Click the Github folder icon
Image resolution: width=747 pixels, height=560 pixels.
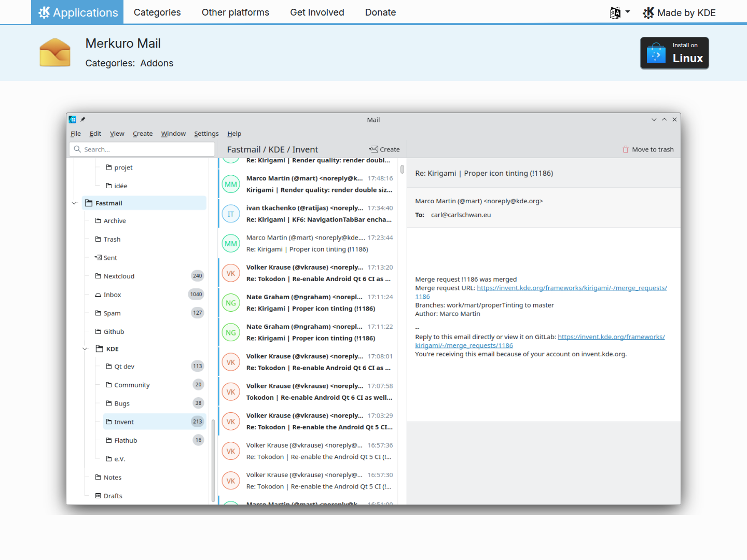click(98, 331)
